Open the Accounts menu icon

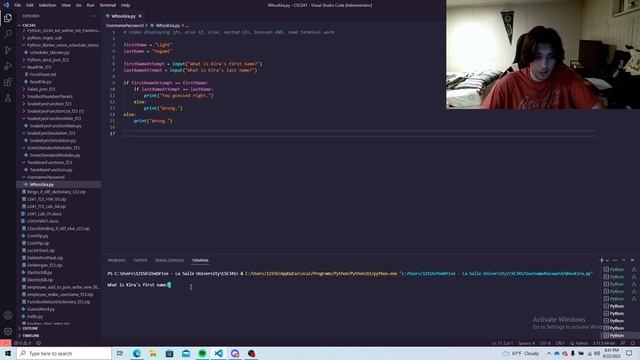8,315
